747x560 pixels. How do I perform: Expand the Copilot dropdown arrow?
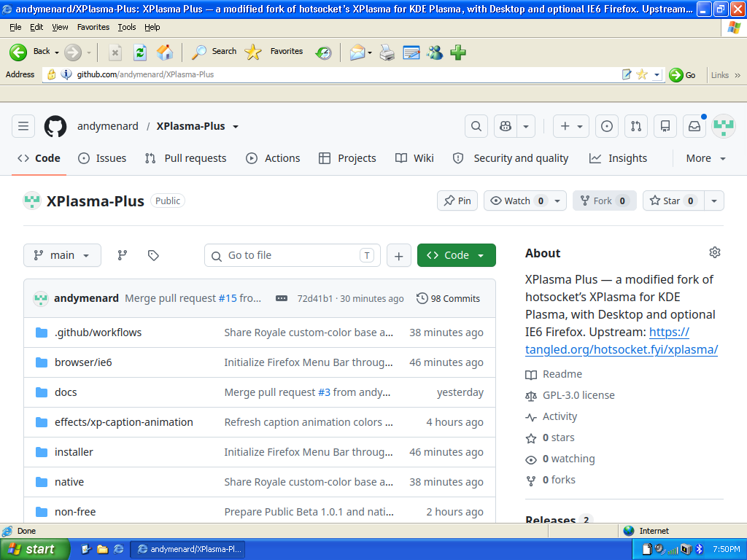(x=526, y=126)
